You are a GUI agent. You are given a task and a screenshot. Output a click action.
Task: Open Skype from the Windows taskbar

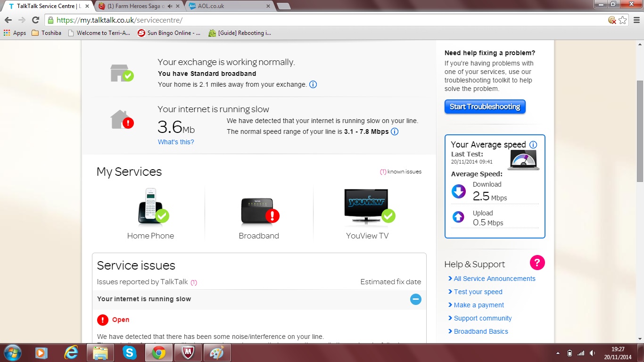coord(129,353)
